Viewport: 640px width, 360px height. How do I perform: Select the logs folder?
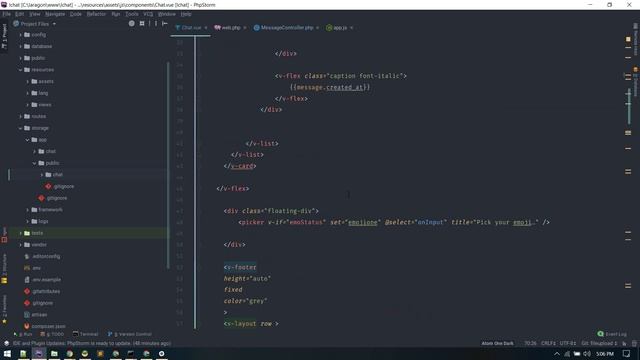[x=43, y=221]
